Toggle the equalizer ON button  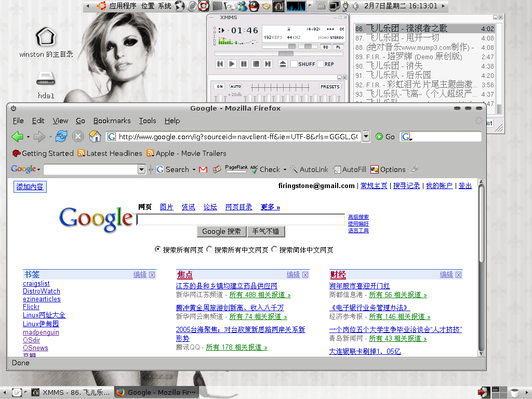[x=220, y=87]
